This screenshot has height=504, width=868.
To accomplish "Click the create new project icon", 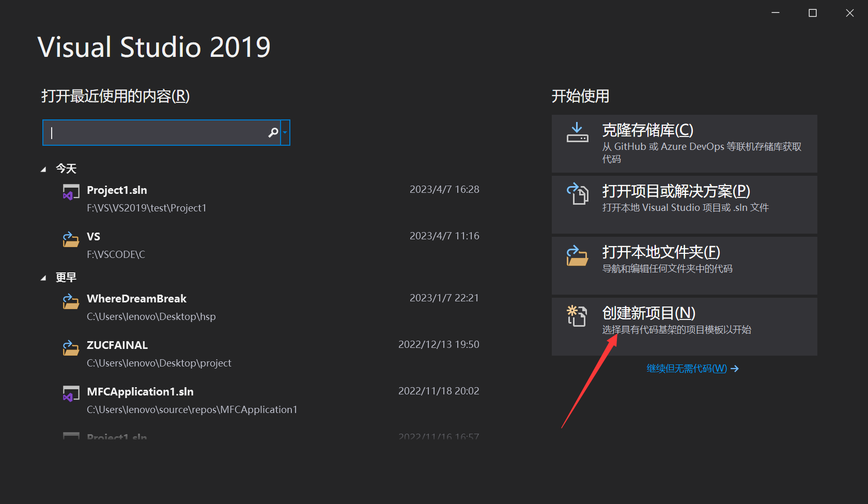I will pyautogui.click(x=577, y=316).
